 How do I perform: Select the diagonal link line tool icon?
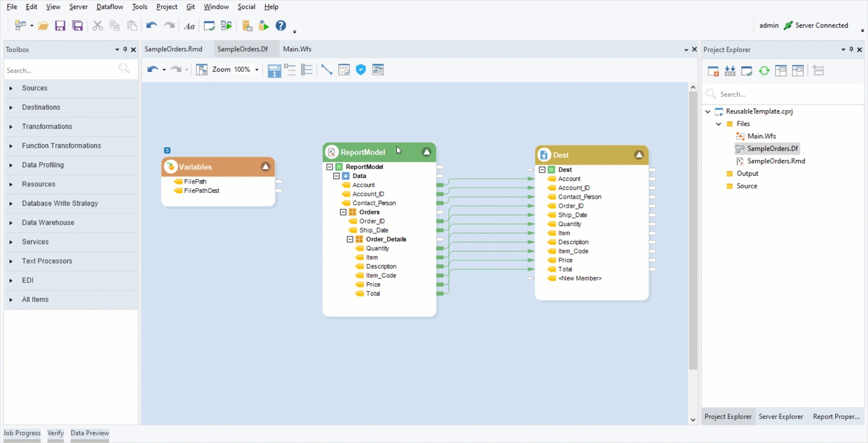326,70
